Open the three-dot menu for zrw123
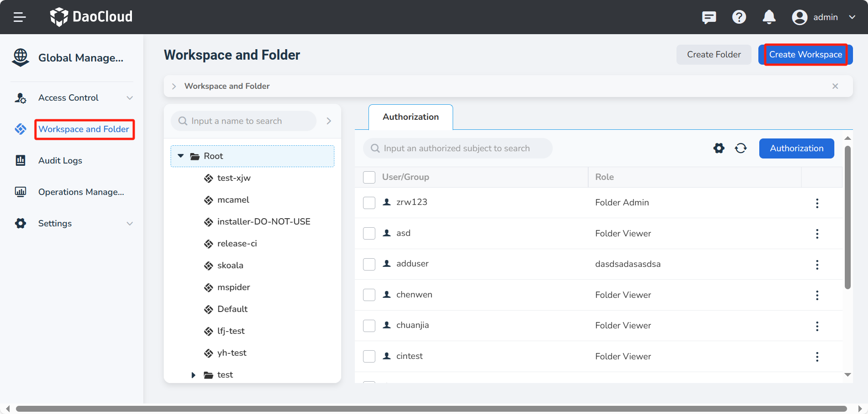Viewport: 868px width, 414px height. (818, 203)
